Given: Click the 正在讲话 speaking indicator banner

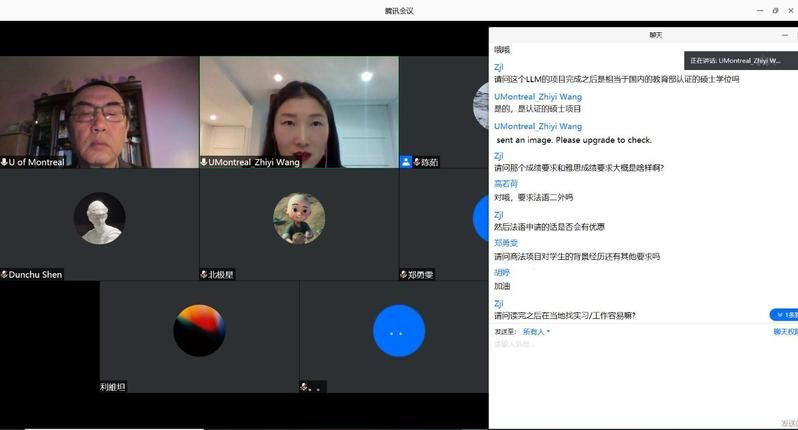Looking at the screenshot, I should [x=740, y=60].
